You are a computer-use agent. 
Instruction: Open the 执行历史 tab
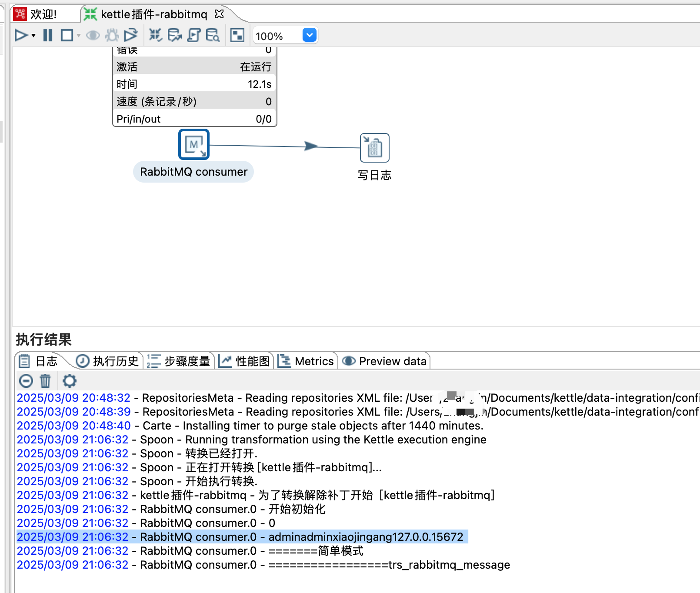coord(107,361)
